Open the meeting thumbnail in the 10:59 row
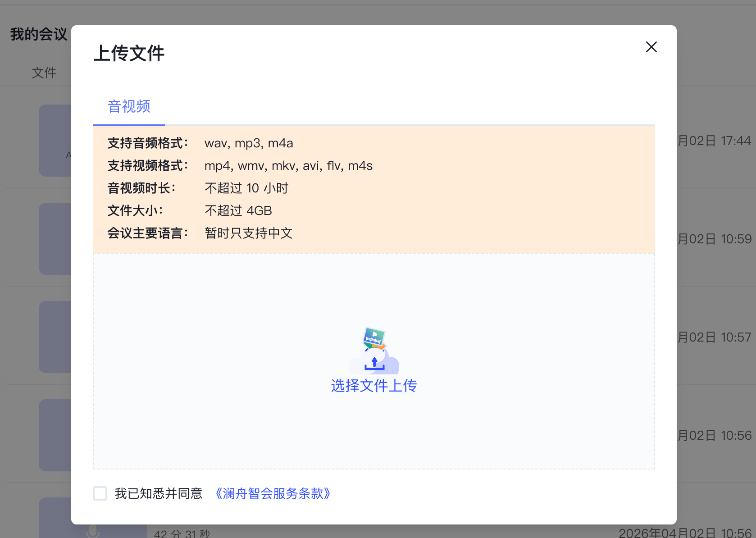 click(x=55, y=239)
